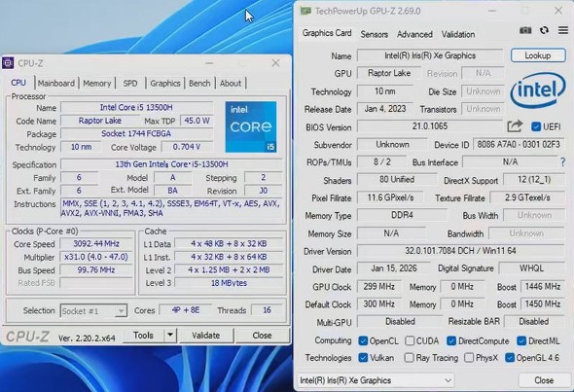This screenshot has width=574, height=392.
Task: Open the Sensors tab in GPU-Z
Action: pyautogui.click(x=375, y=34)
